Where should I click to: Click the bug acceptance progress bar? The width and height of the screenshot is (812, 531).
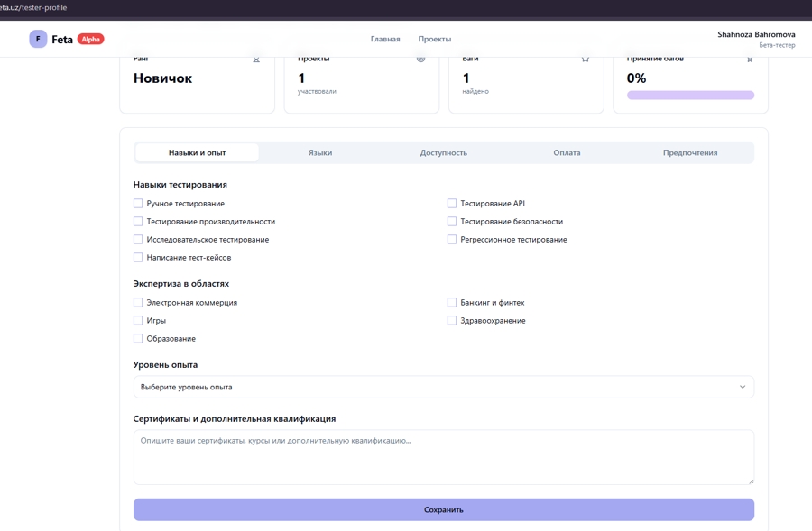point(690,96)
